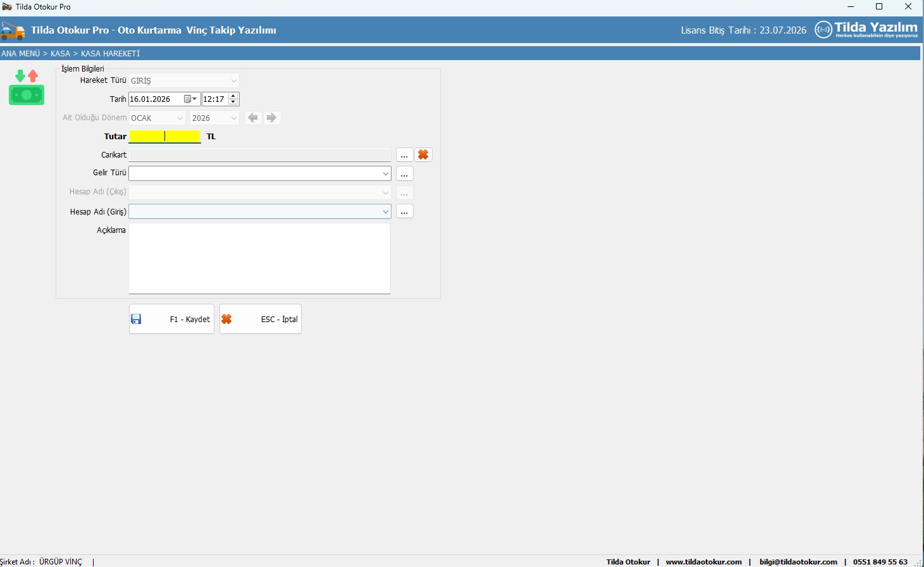
Task: Click the yellow Tutar amount field
Action: 164,136
